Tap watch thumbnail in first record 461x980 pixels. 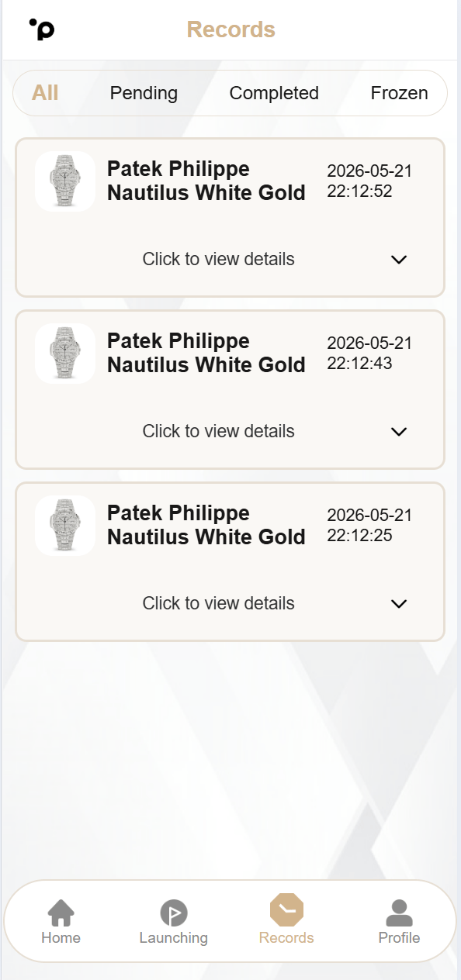pyautogui.click(x=65, y=181)
